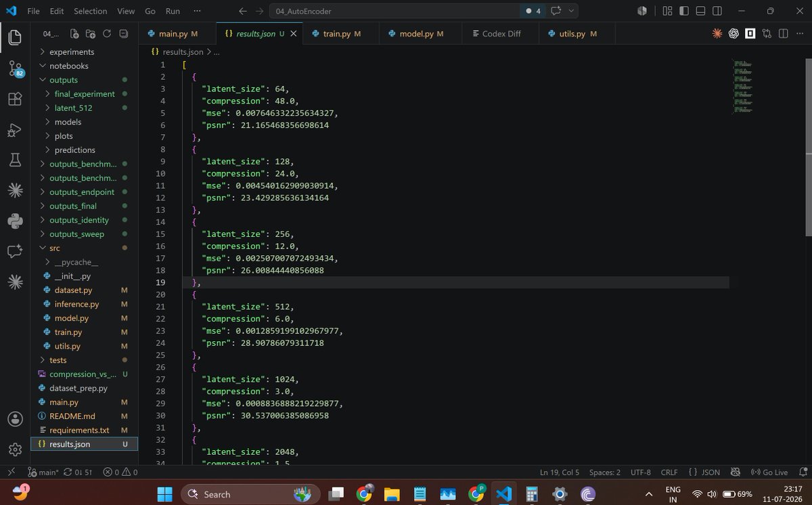Expand the experiments folder
This screenshot has width=812, height=505.
click(84, 52)
